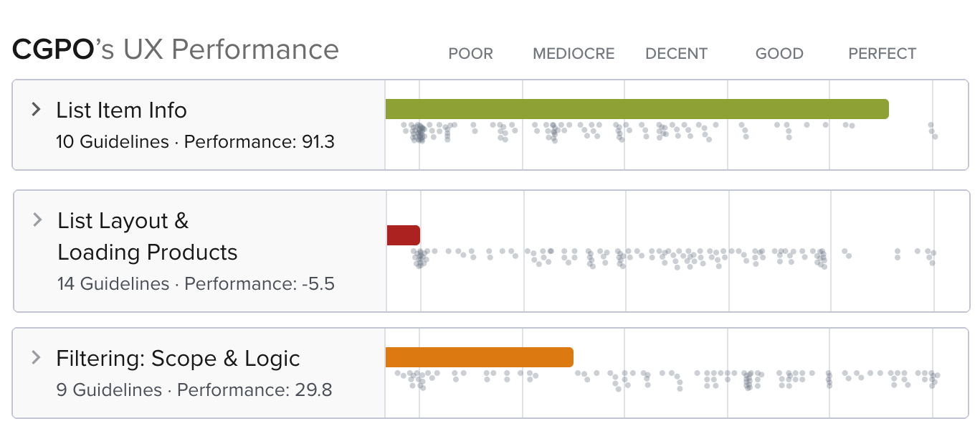Click the dense dot cluster under the green bar
This screenshot has height=434, width=980.
point(418,133)
